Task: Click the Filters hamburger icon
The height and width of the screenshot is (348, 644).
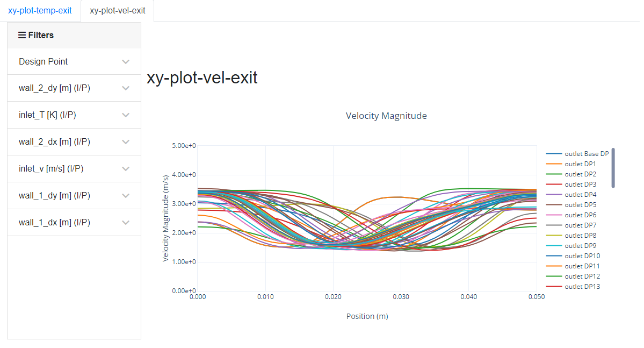Action: pos(21,35)
